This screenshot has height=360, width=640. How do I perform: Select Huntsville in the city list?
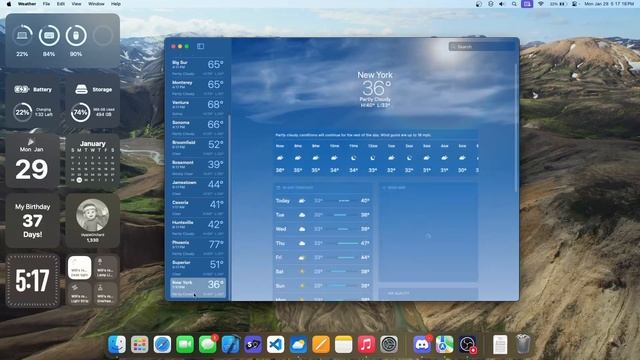tap(198, 227)
